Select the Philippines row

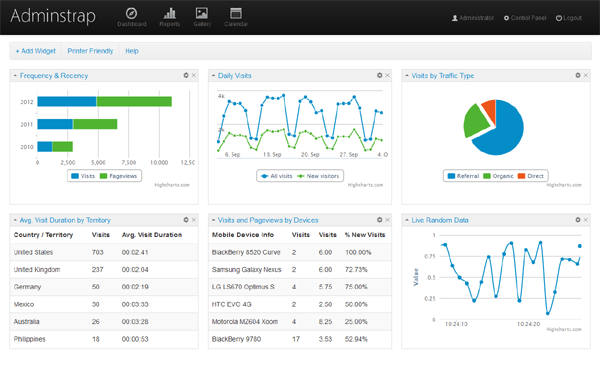104,339
